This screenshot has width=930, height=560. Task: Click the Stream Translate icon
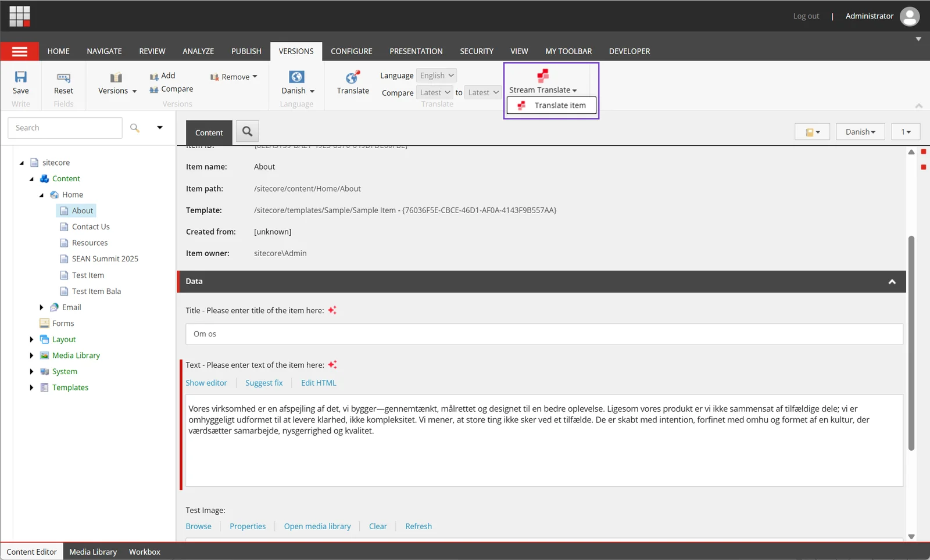[543, 76]
